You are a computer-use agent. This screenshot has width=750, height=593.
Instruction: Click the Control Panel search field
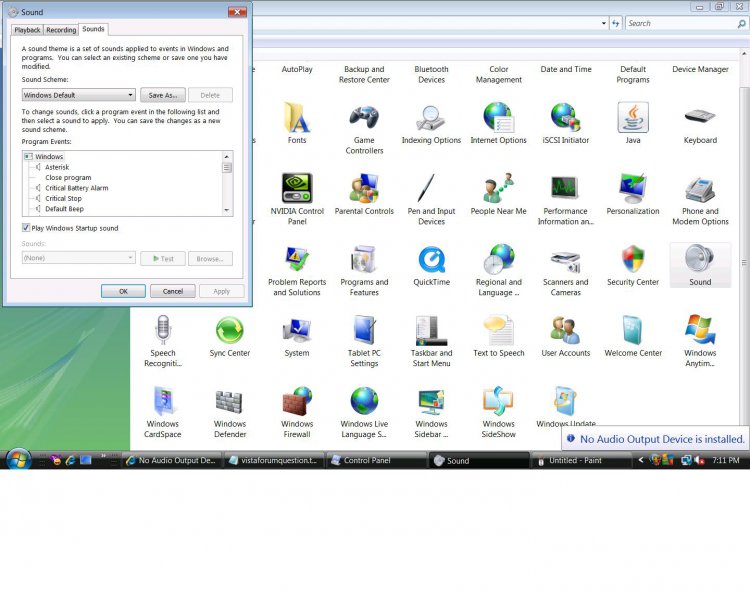686,23
